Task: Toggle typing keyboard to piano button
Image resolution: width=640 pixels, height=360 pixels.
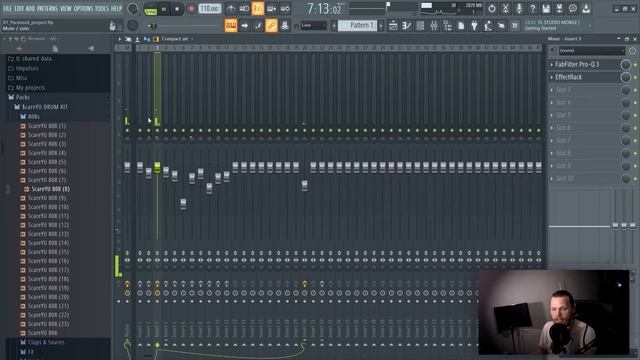Action: tap(231, 25)
